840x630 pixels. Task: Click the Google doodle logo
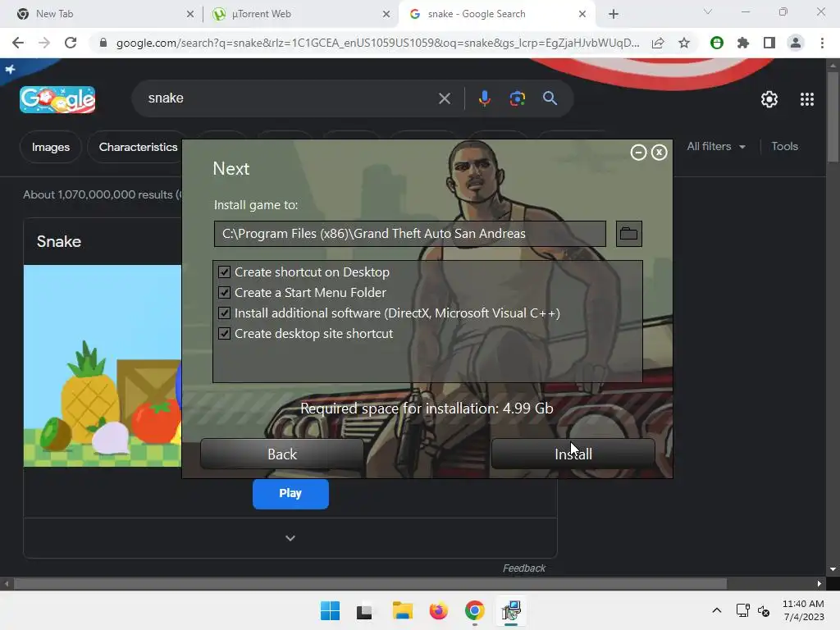[57, 99]
